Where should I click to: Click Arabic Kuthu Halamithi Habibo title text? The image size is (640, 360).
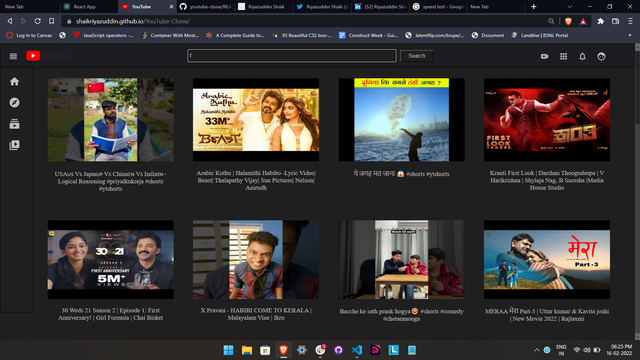pos(256,180)
